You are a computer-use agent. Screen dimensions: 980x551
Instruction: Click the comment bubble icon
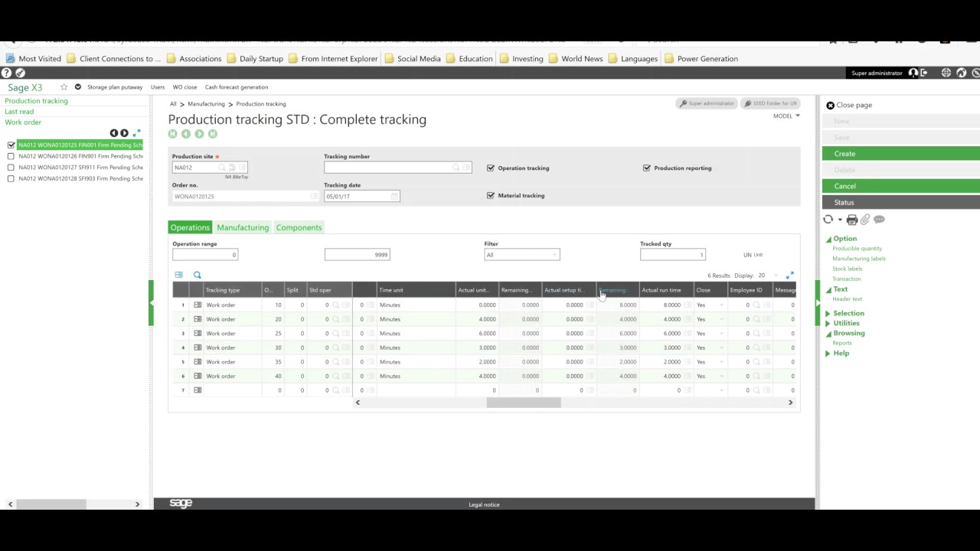879,220
